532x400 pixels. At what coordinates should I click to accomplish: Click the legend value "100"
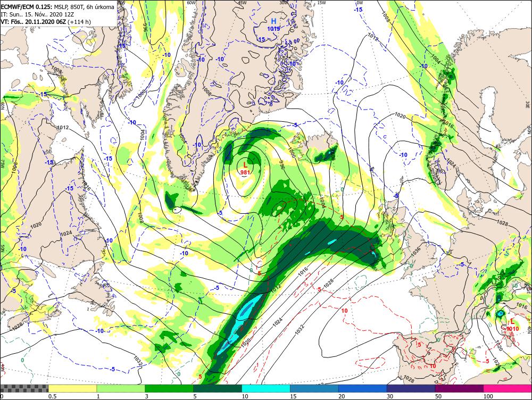488,396
